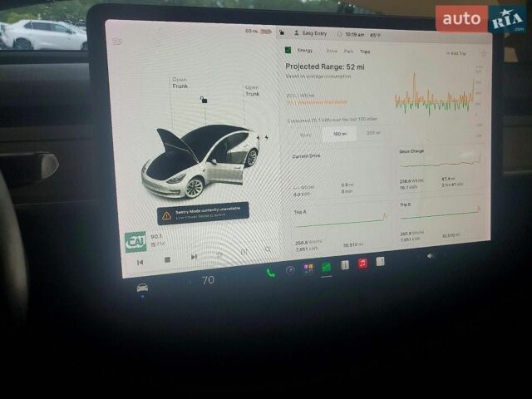The width and height of the screenshot is (532, 399).
Task: Tap the favorite icon in media controls
Action: coord(219,254)
